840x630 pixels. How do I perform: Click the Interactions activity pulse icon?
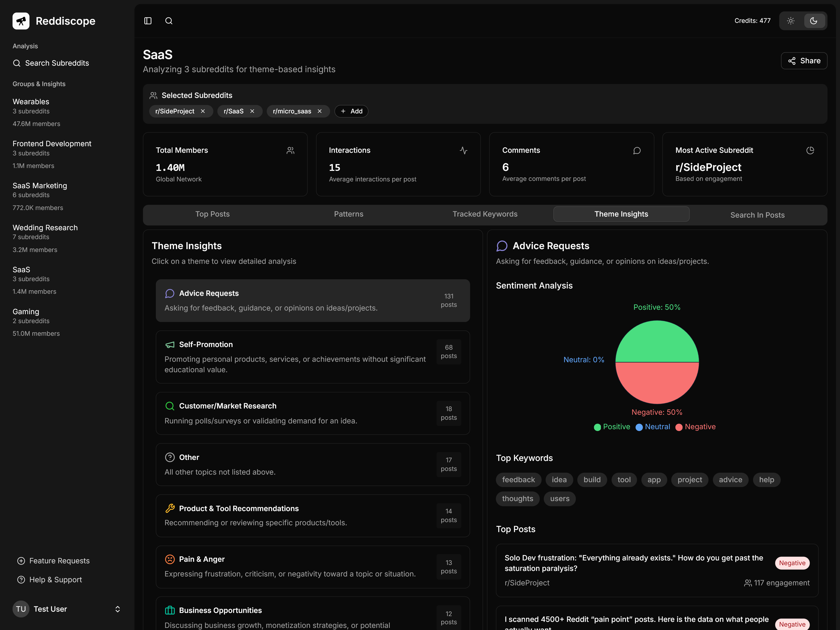[x=463, y=150]
